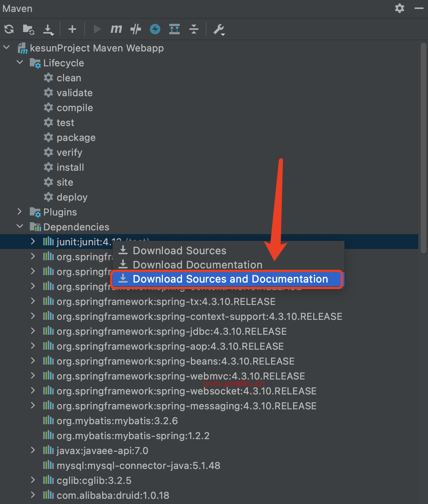Select the deploy lifecycle phase

(72, 197)
